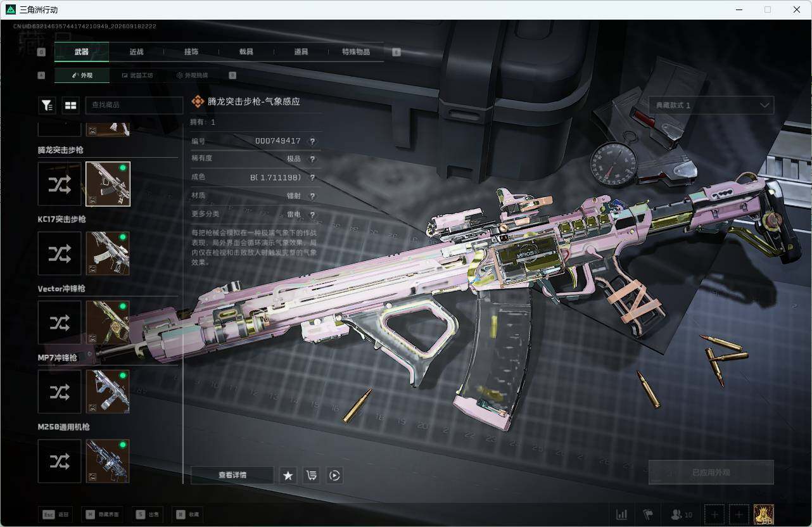Image resolution: width=812 pixels, height=527 pixels.
Task: Select the 腾龙突击步枪 skin thumbnail
Action: 108,184
